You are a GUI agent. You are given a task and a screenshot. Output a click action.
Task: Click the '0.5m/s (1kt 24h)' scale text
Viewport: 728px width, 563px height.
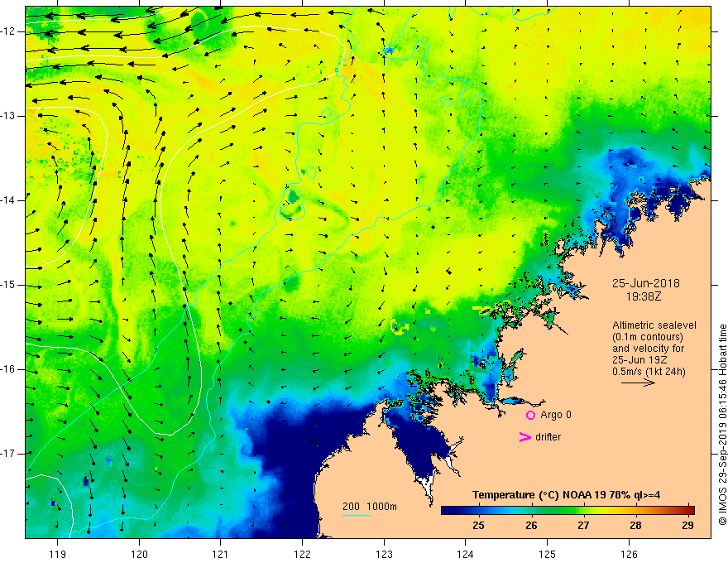pyautogui.click(x=649, y=372)
